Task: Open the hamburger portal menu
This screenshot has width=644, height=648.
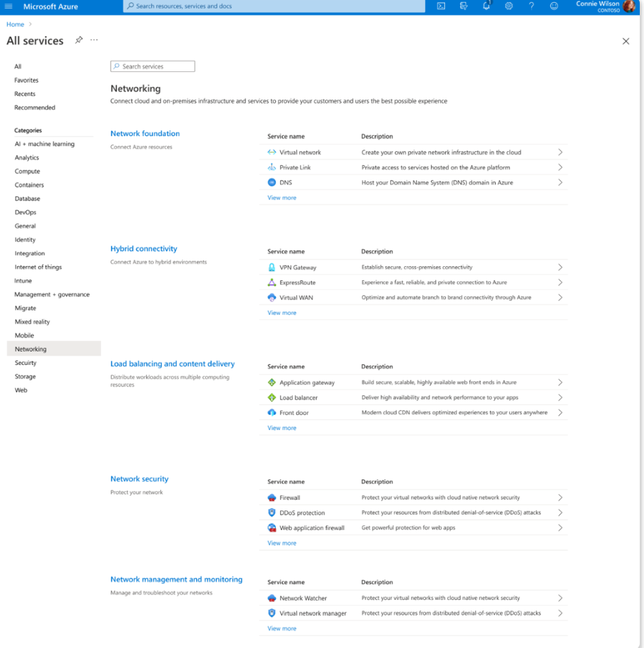Action: 8,6
